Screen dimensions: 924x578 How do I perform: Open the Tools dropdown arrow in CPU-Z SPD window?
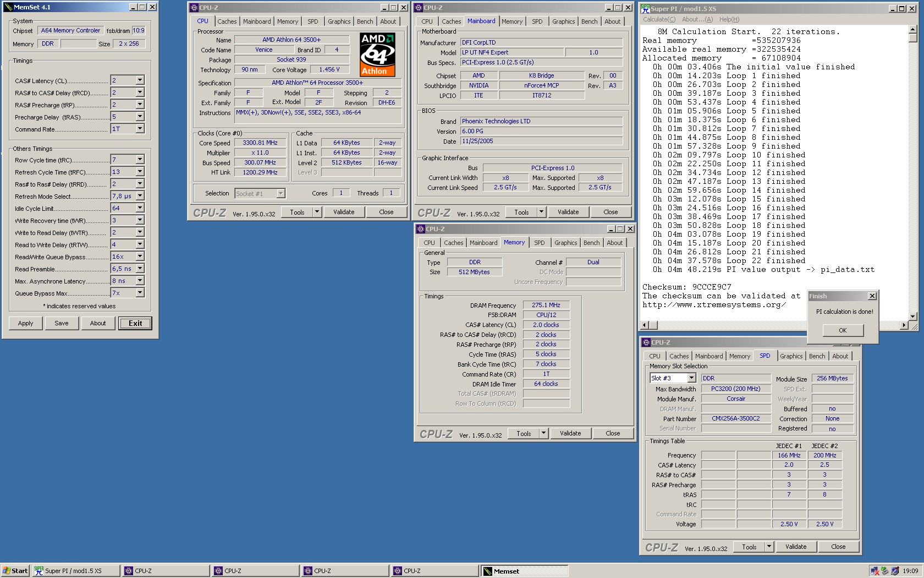pos(769,547)
